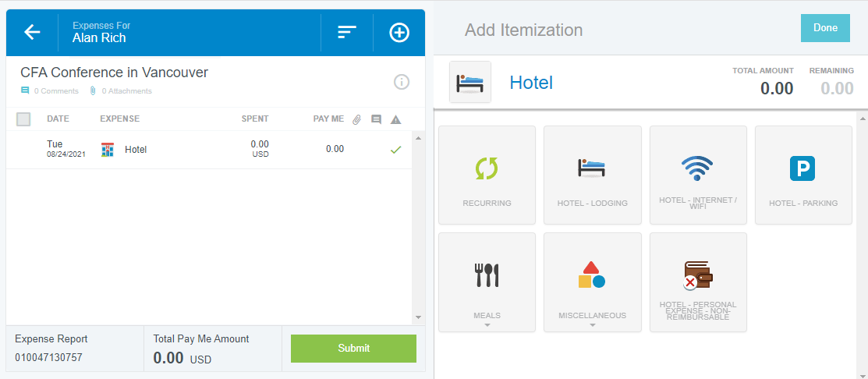
Task: Click the Done button
Action: [x=825, y=28]
